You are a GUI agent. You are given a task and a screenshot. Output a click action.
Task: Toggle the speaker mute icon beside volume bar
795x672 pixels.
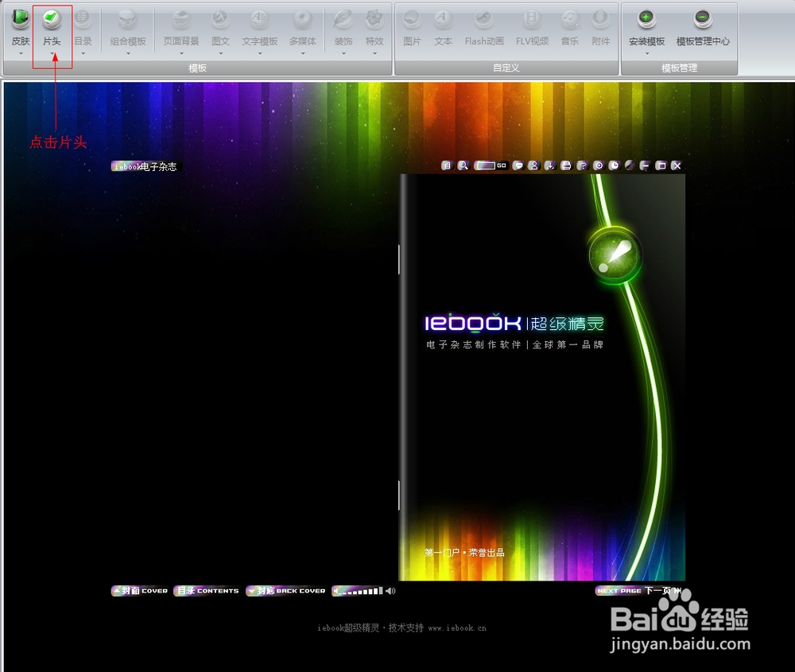click(x=390, y=591)
